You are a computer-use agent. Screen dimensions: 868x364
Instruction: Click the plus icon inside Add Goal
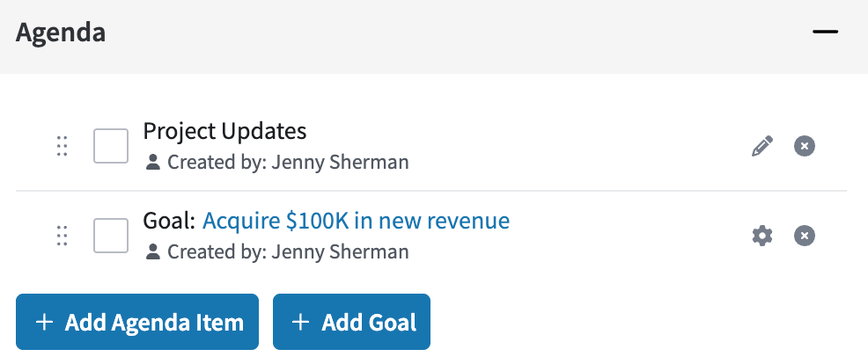click(300, 322)
